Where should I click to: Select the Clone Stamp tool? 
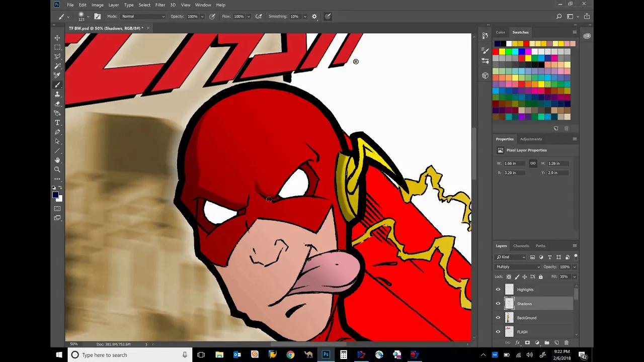point(57,94)
